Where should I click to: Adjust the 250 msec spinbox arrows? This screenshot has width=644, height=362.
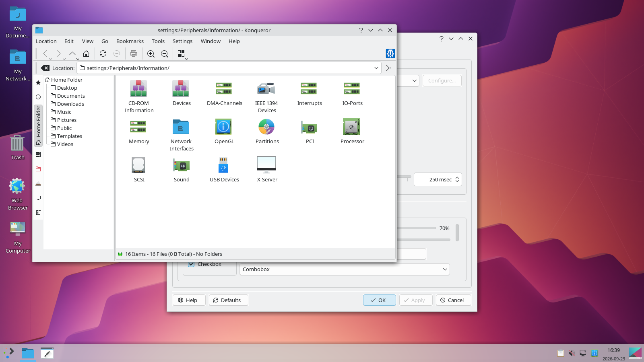click(457, 179)
